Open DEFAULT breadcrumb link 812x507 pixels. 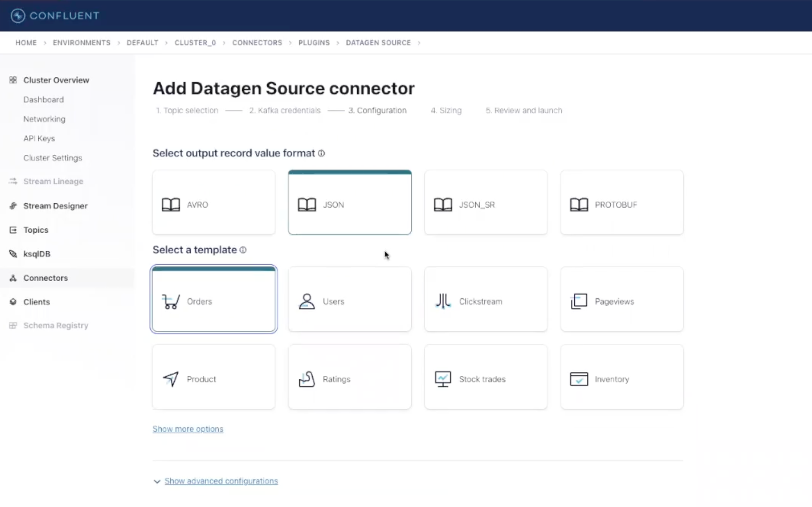[142, 43]
